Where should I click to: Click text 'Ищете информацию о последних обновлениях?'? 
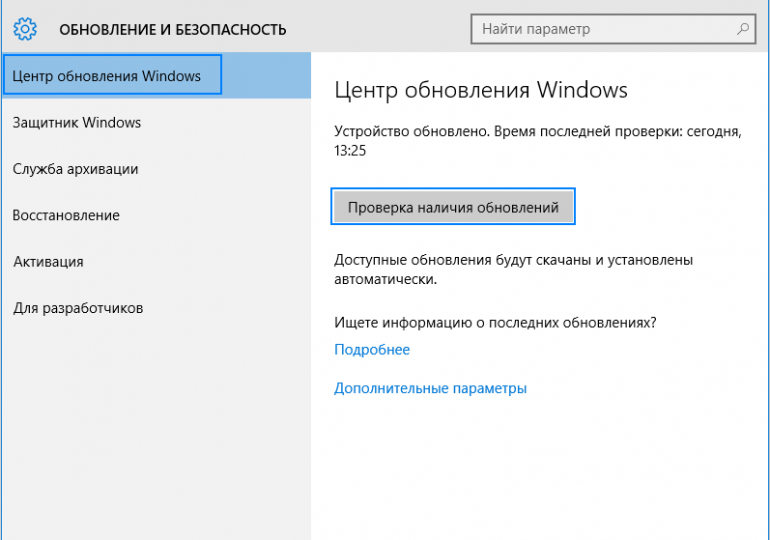coord(495,323)
